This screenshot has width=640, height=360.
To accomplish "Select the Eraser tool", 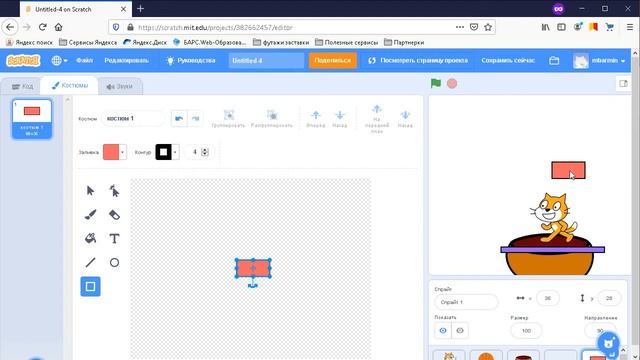I will (x=114, y=215).
